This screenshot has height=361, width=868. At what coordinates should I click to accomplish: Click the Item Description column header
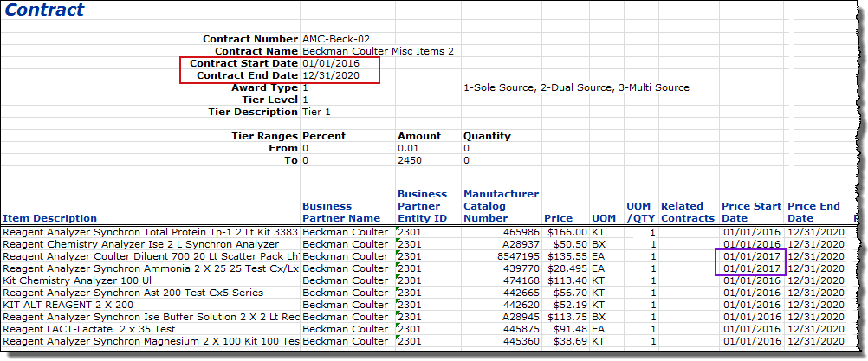(50, 218)
